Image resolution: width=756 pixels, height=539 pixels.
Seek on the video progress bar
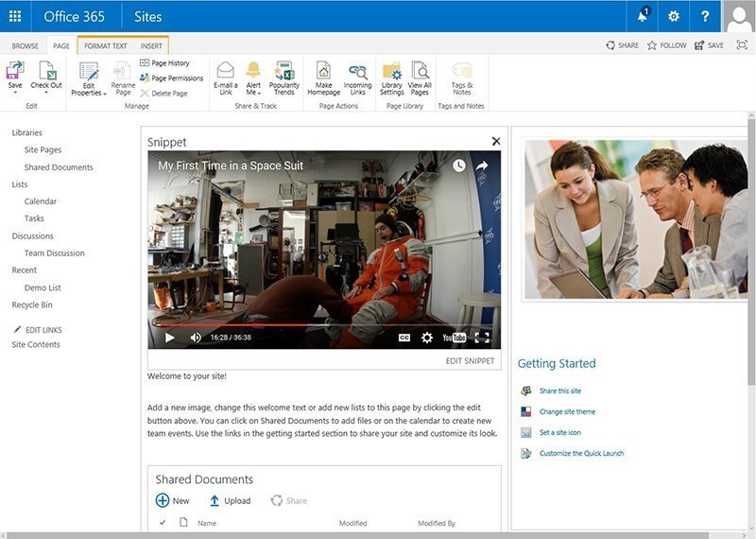coord(324,324)
